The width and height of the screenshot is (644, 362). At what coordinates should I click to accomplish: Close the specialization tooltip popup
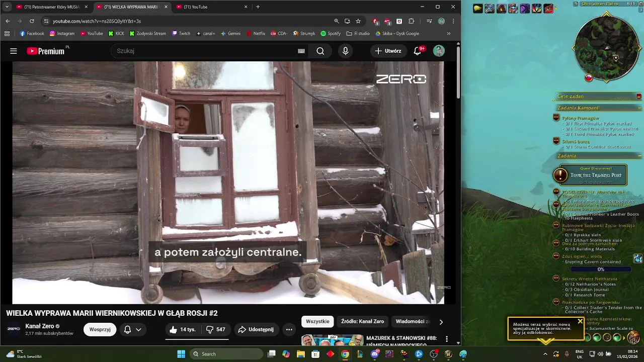pyautogui.click(x=580, y=321)
